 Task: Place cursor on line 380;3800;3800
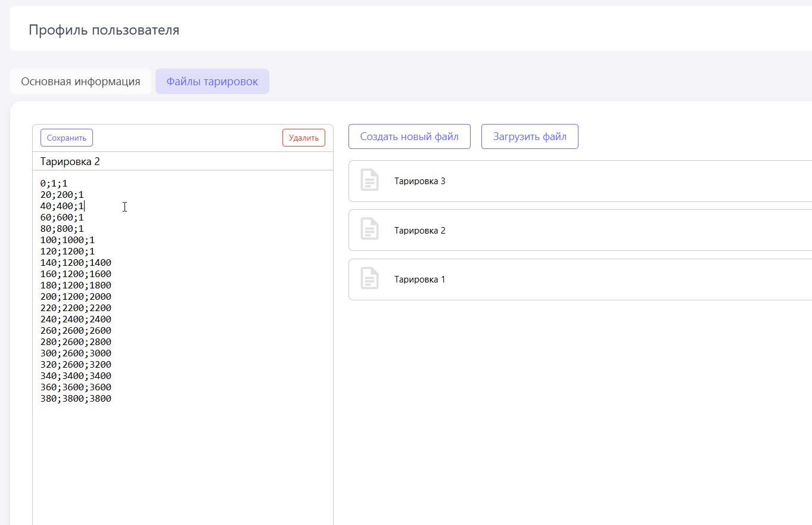pyautogui.click(x=76, y=399)
